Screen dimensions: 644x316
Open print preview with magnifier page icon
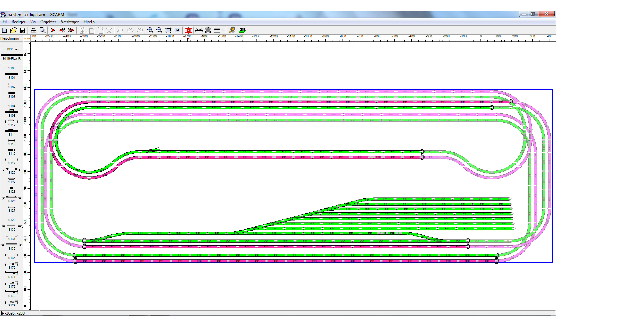click(43, 30)
